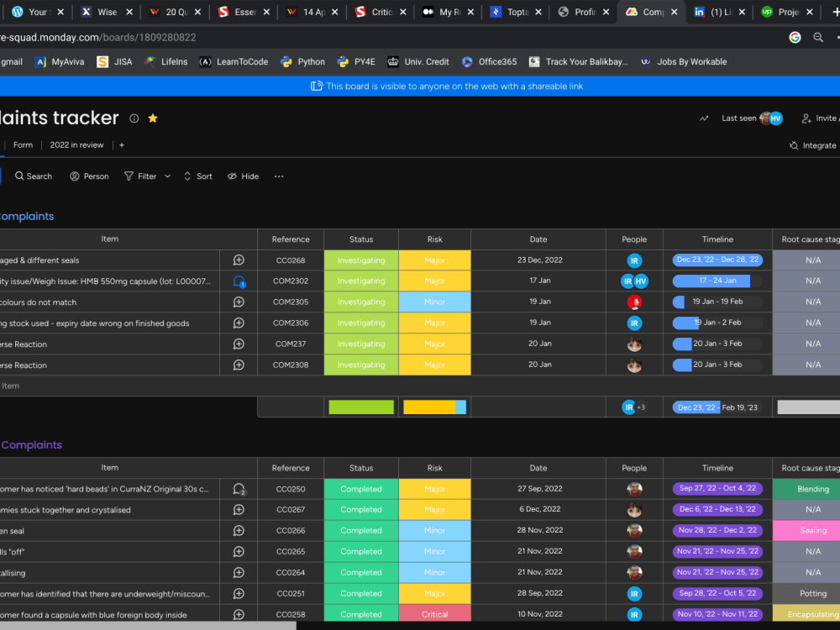This screenshot has height=630, width=840.
Task: Open the 2022 in review tab
Action: click(x=76, y=144)
